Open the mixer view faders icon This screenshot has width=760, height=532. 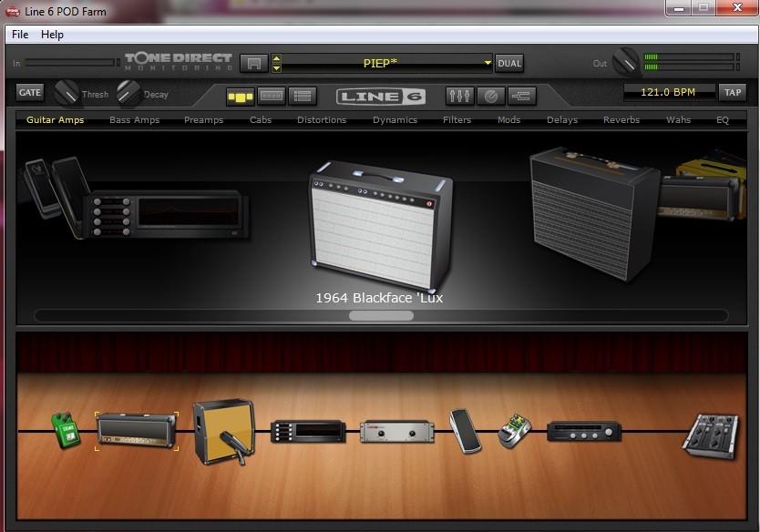coord(459,96)
